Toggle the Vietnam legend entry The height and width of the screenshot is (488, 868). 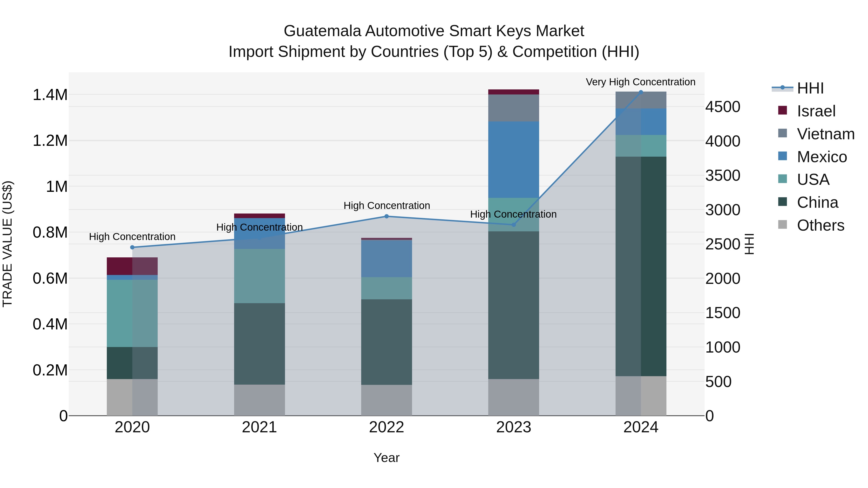click(816, 134)
